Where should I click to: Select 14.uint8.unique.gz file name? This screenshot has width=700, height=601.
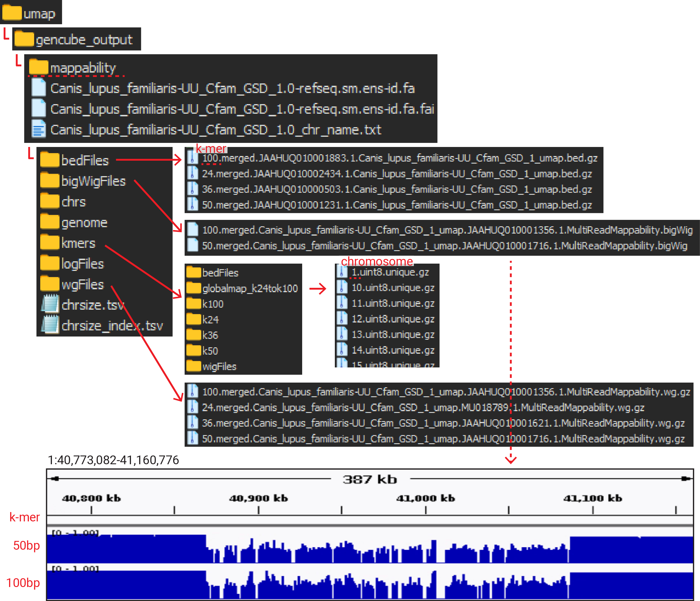393,350
